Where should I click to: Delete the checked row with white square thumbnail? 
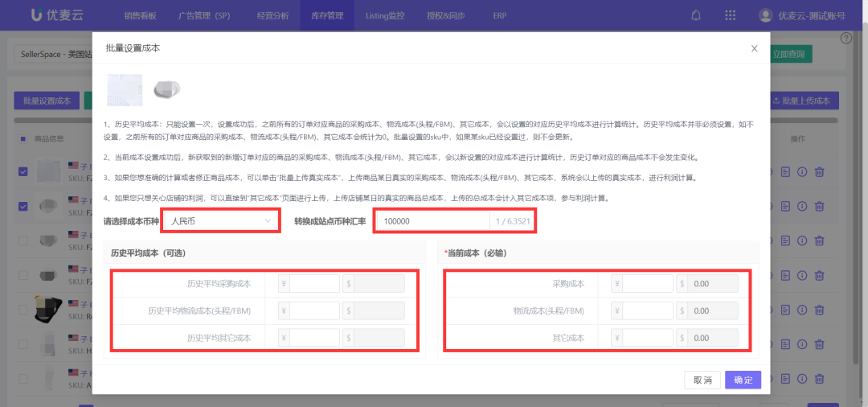[820, 171]
